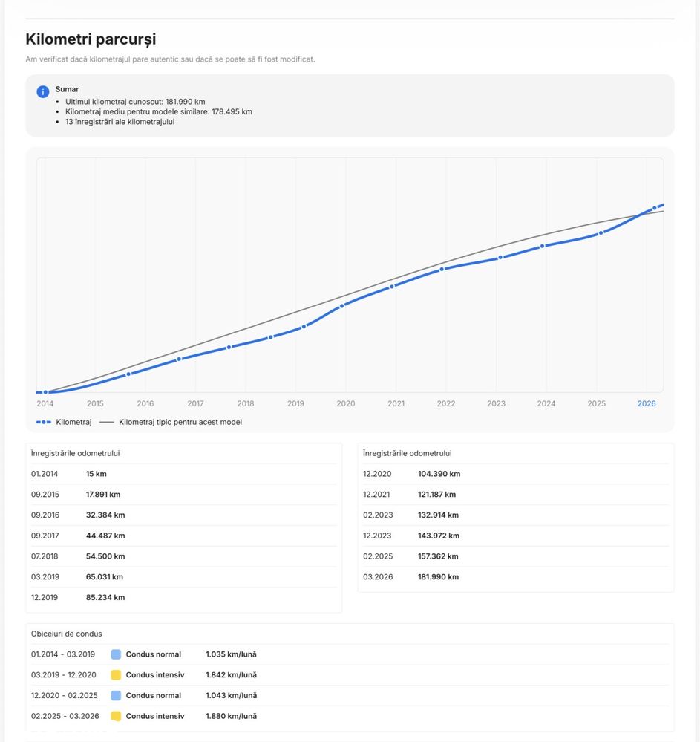Click the yellow swatch for 03.2019 - 12.2020

[x=116, y=675]
